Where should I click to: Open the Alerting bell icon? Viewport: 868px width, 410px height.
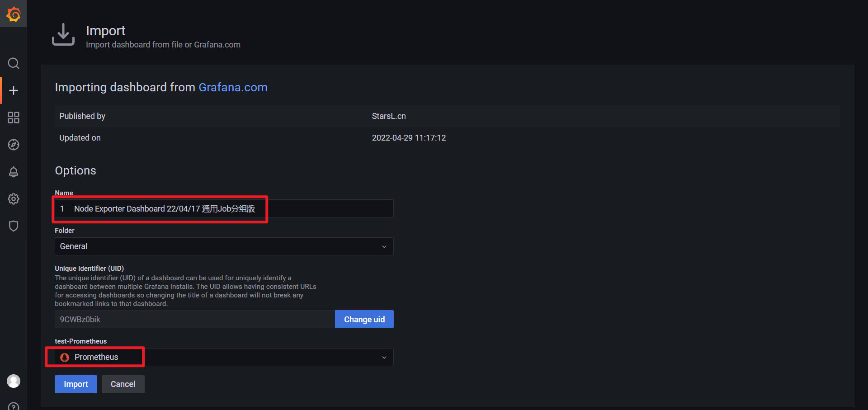14,172
